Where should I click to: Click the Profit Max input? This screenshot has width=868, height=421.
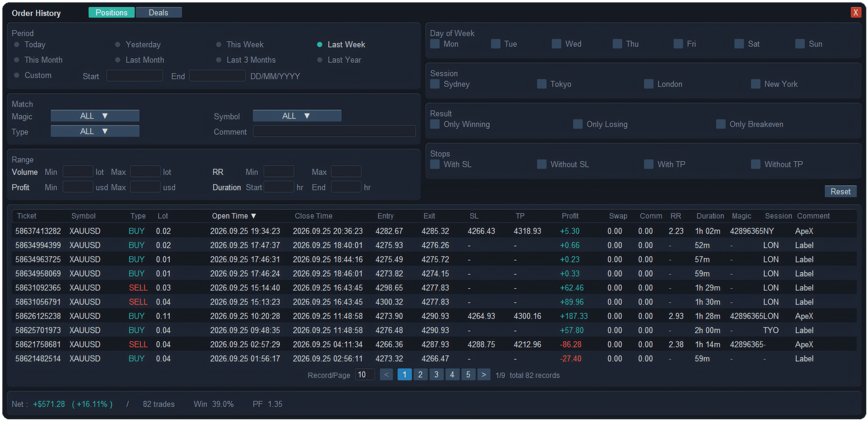click(145, 187)
